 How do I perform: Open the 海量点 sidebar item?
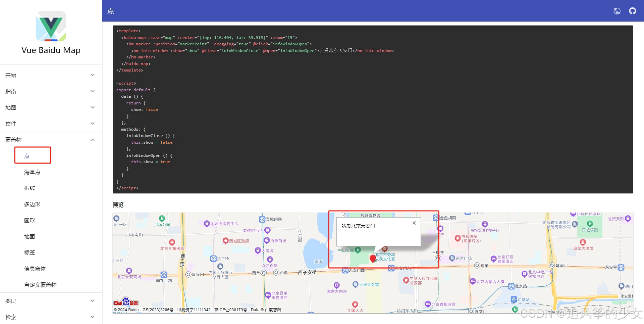point(32,172)
